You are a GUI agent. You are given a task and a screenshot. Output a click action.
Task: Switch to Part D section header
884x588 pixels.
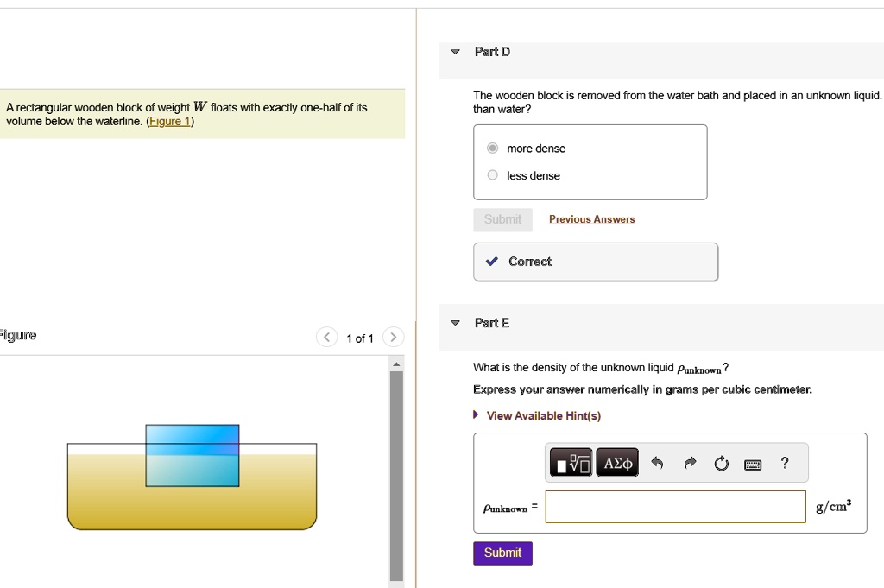491,51
